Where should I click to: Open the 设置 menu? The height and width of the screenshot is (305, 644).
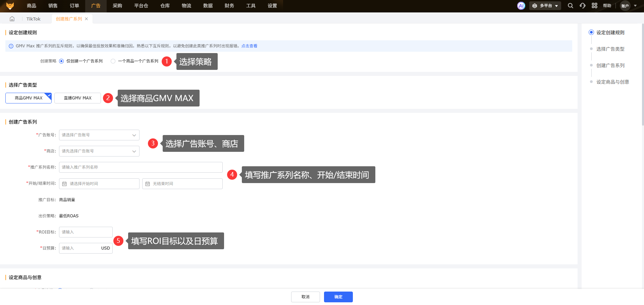click(272, 6)
